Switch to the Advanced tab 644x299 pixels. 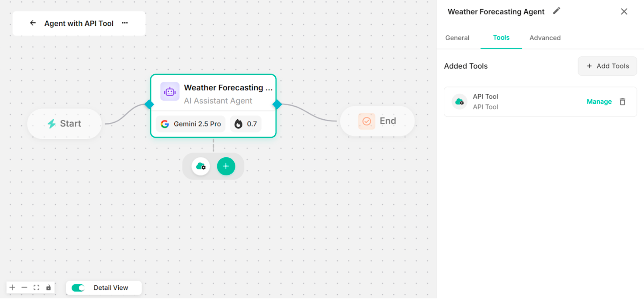coord(545,38)
